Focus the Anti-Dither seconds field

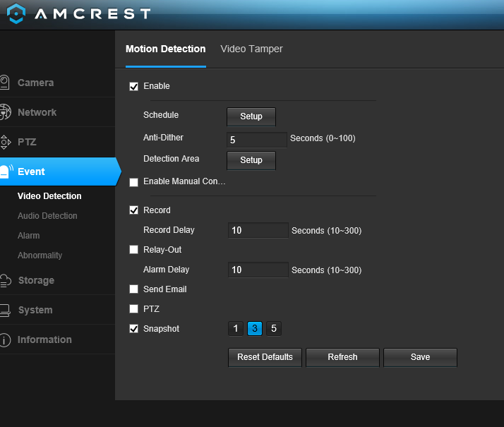click(x=256, y=140)
